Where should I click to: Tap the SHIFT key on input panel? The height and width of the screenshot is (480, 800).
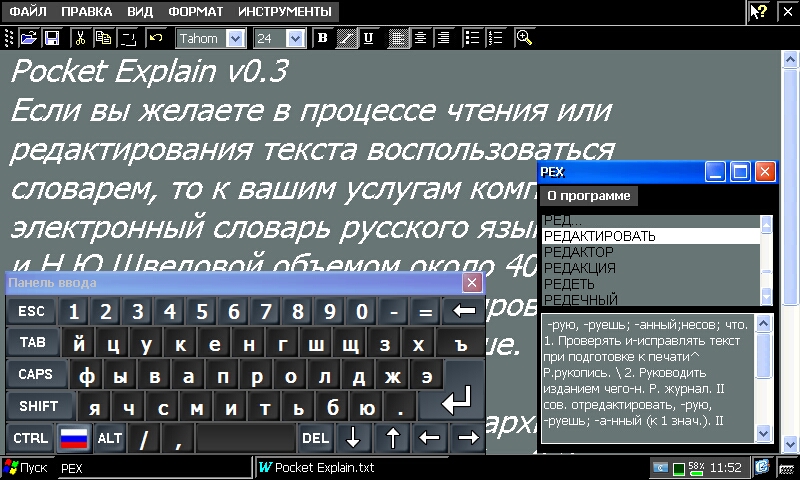coord(38,406)
